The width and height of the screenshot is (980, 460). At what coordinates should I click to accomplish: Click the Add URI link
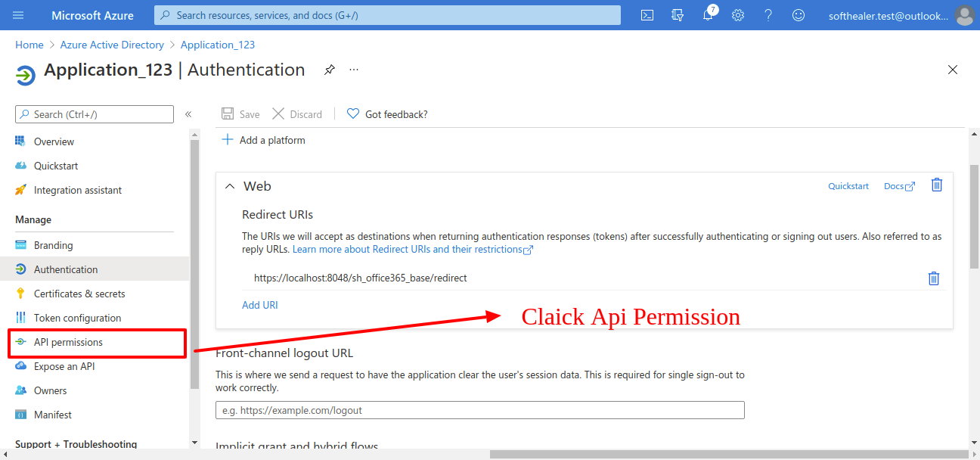point(260,305)
